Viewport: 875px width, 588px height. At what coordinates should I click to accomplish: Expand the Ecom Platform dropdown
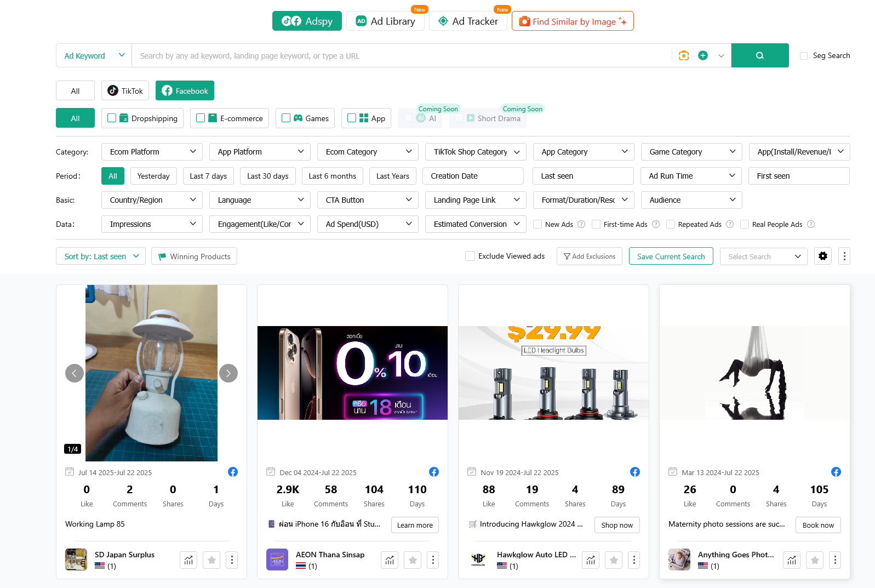pyautogui.click(x=152, y=152)
